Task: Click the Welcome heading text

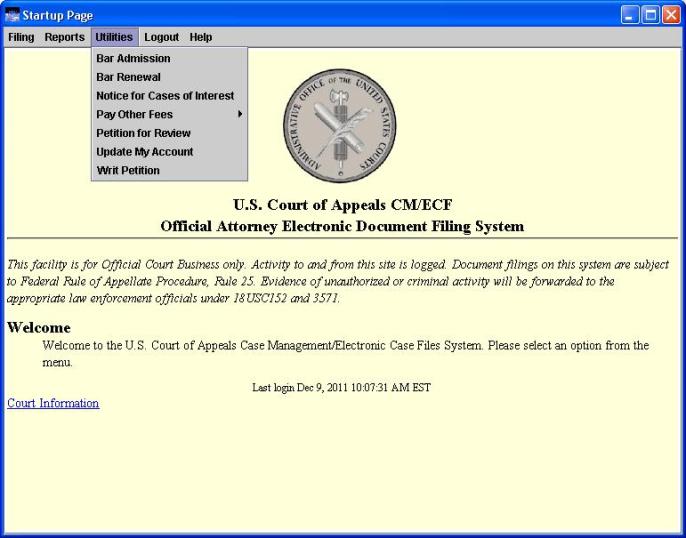Action: tap(39, 328)
